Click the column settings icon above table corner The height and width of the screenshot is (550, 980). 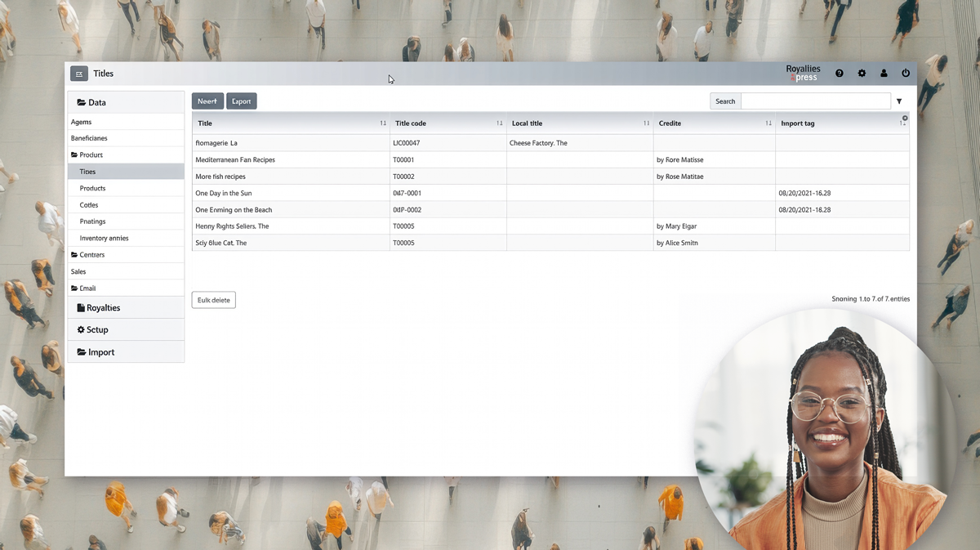(x=905, y=118)
